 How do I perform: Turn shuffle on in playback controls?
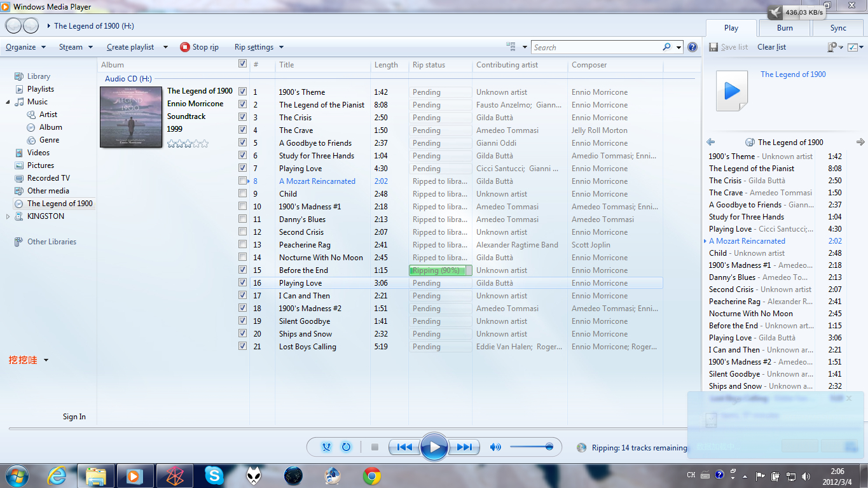pyautogui.click(x=327, y=447)
